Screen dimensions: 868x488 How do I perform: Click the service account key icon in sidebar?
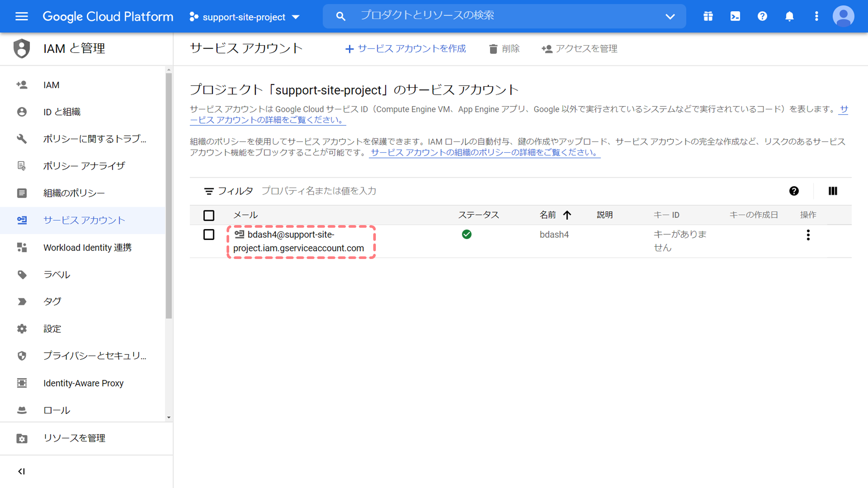pyautogui.click(x=22, y=220)
